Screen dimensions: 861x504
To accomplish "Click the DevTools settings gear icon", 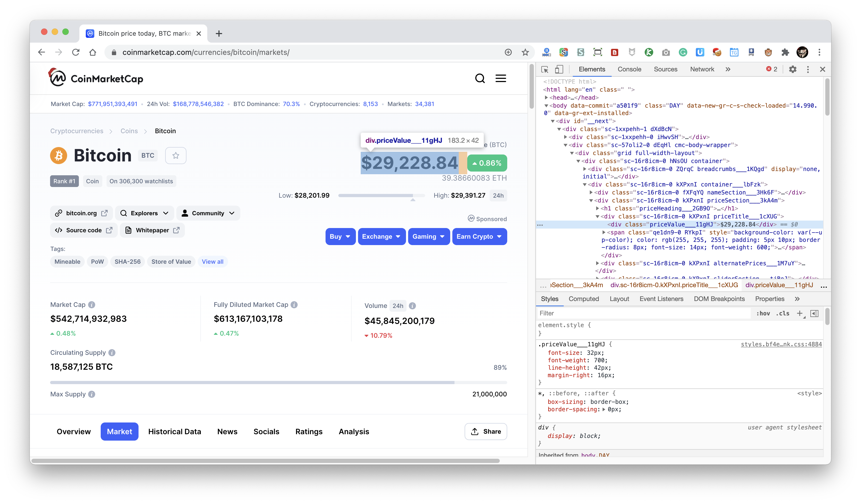I will (x=793, y=69).
